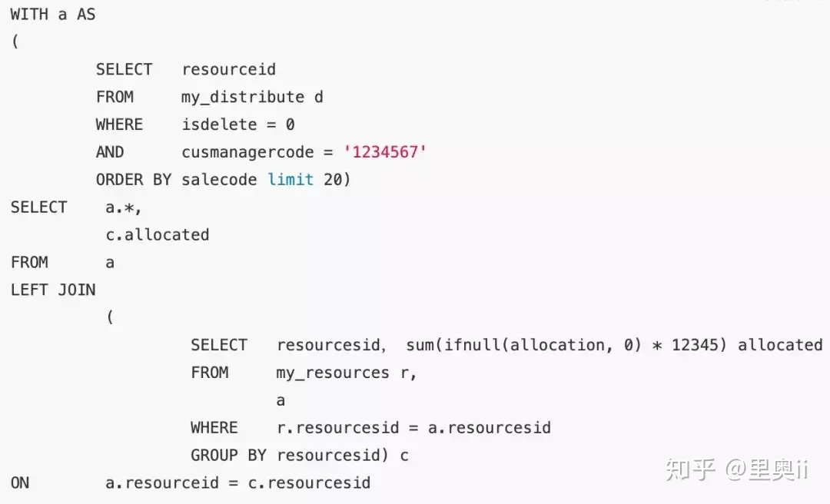Click the 'c.allocated' column
The height and width of the screenshot is (504, 830).
158,234
